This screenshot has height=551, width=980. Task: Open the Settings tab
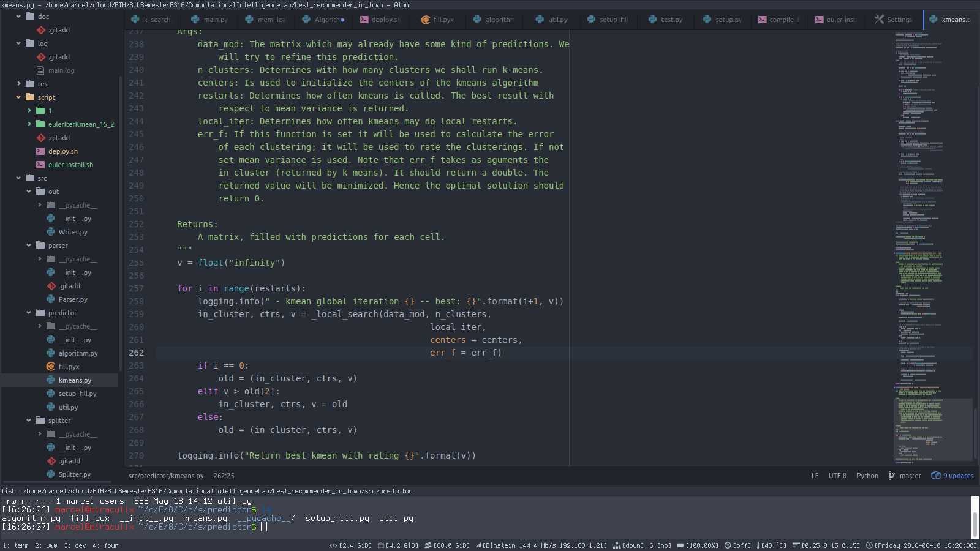click(894, 20)
